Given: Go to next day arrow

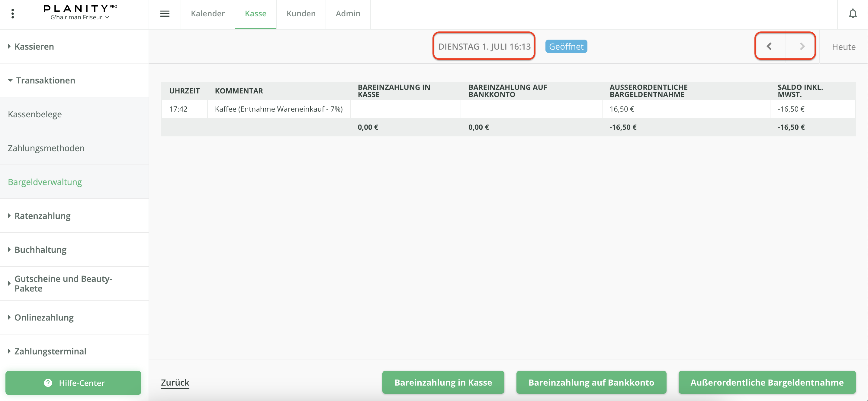Looking at the screenshot, I should 802,46.
